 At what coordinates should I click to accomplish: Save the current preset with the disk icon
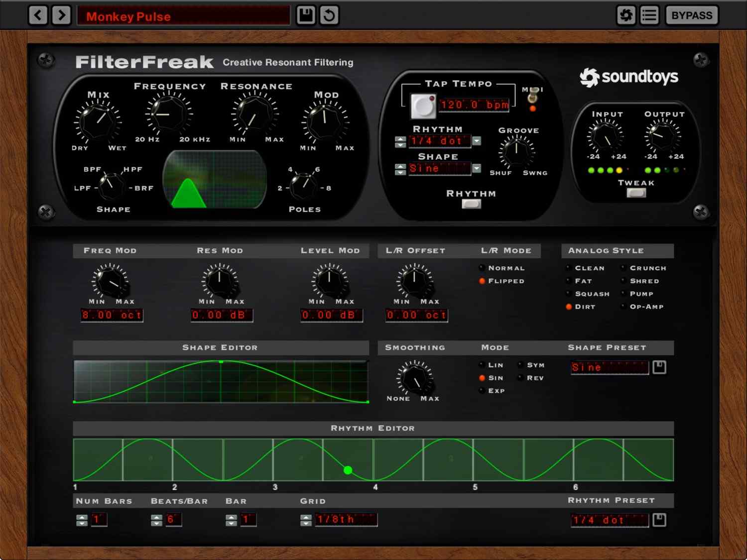pos(305,15)
